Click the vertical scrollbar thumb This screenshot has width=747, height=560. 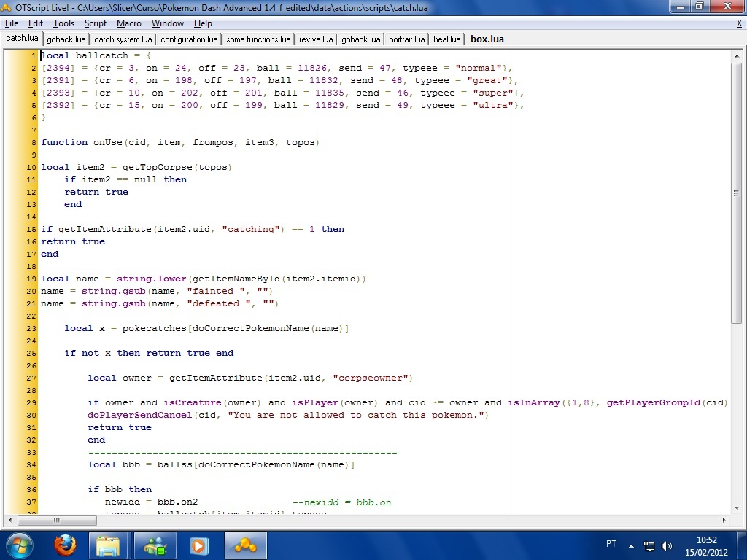point(737,192)
